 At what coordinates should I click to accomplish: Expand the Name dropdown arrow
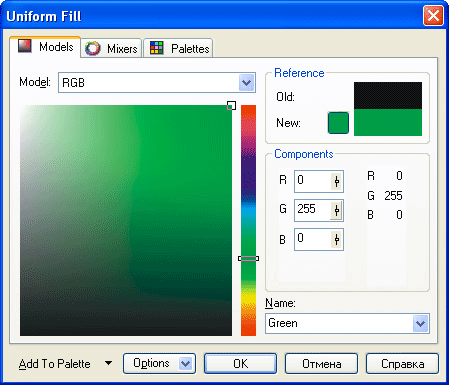coord(420,323)
